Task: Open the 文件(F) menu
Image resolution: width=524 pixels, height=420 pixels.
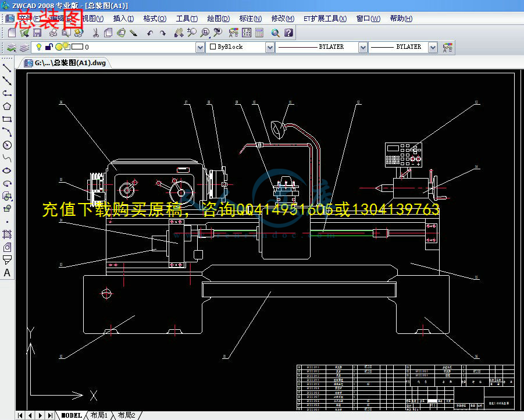Action: click(30, 19)
